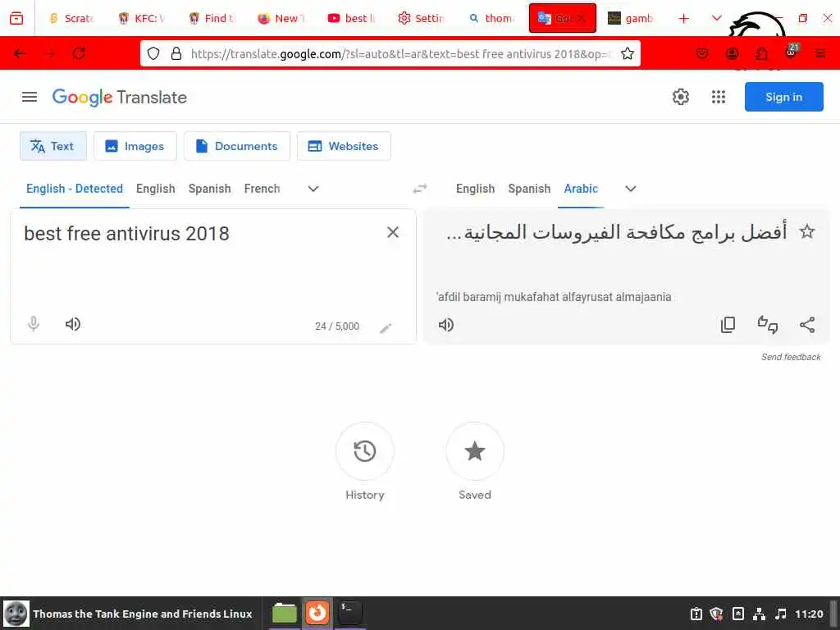Save translation with the star icon
This screenshot has width=840, height=630.
[807, 232]
